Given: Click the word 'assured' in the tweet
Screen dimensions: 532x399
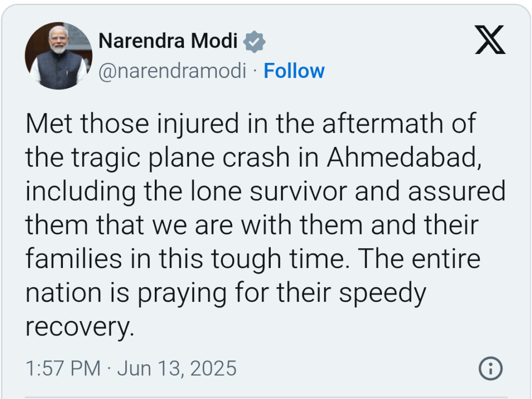Looking at the screenshot, I should point(457,191).
